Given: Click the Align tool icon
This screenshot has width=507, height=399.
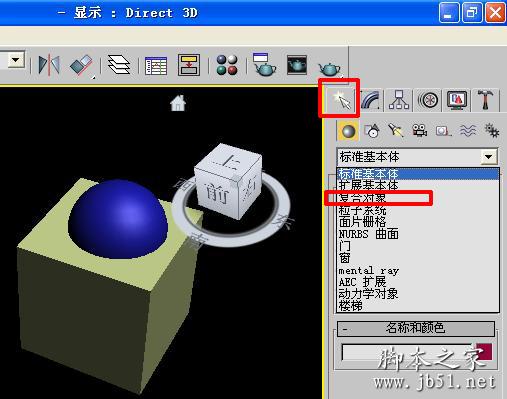Looking at the screenshot, I should (81, 65).
